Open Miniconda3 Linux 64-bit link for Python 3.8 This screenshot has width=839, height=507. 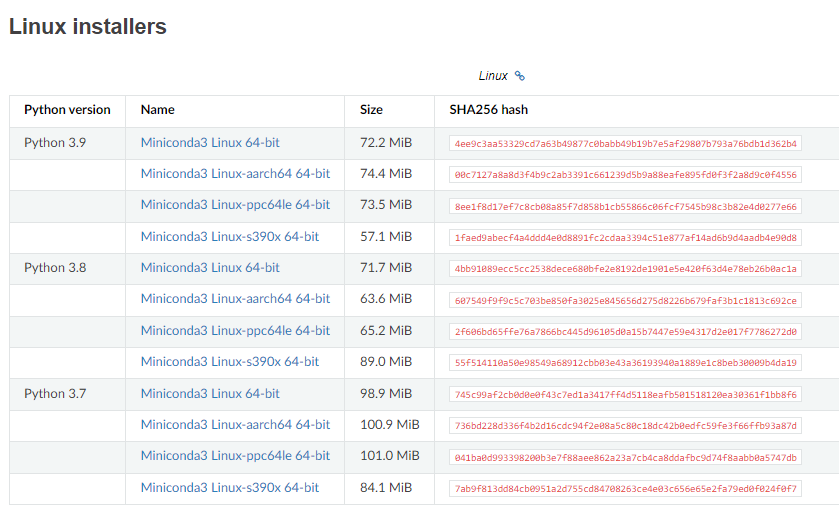210,268
